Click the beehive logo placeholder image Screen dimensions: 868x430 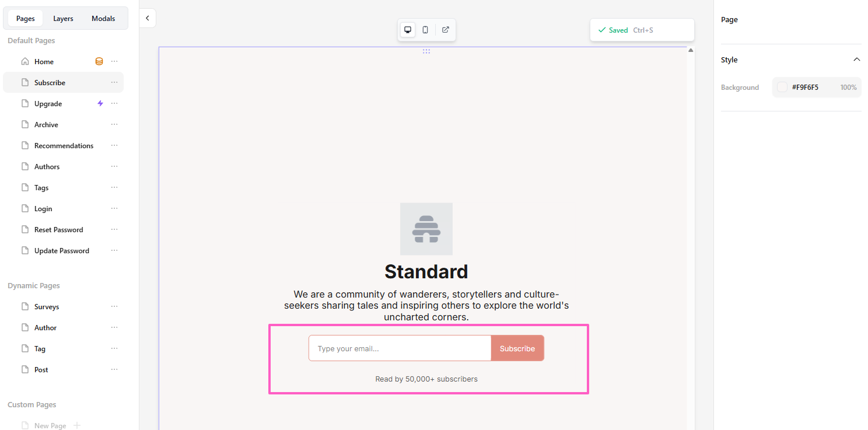426,229
